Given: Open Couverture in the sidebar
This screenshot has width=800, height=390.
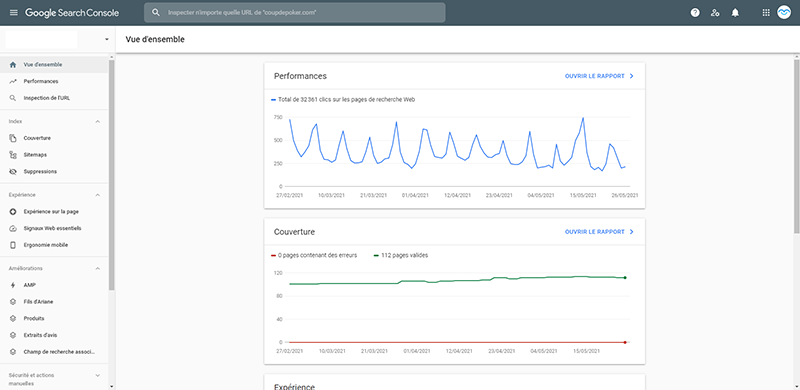Looking at the screenshot, I should click(x=54, y=138).
